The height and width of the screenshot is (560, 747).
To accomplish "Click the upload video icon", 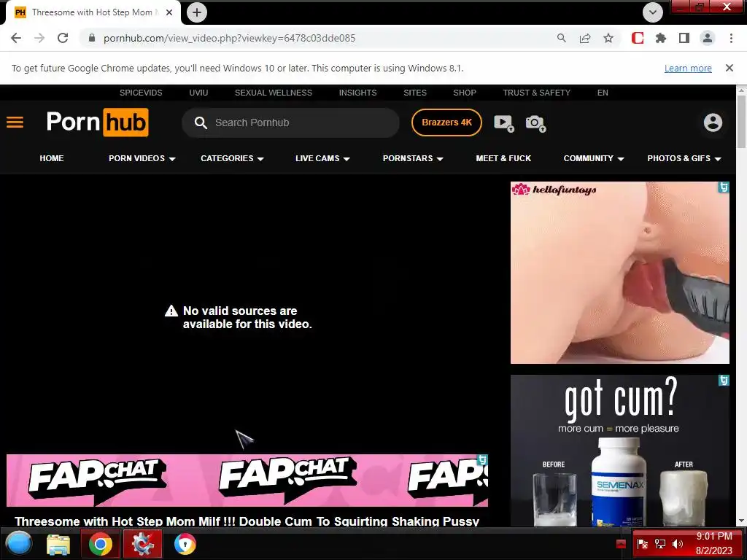I will tap(503, 122).
